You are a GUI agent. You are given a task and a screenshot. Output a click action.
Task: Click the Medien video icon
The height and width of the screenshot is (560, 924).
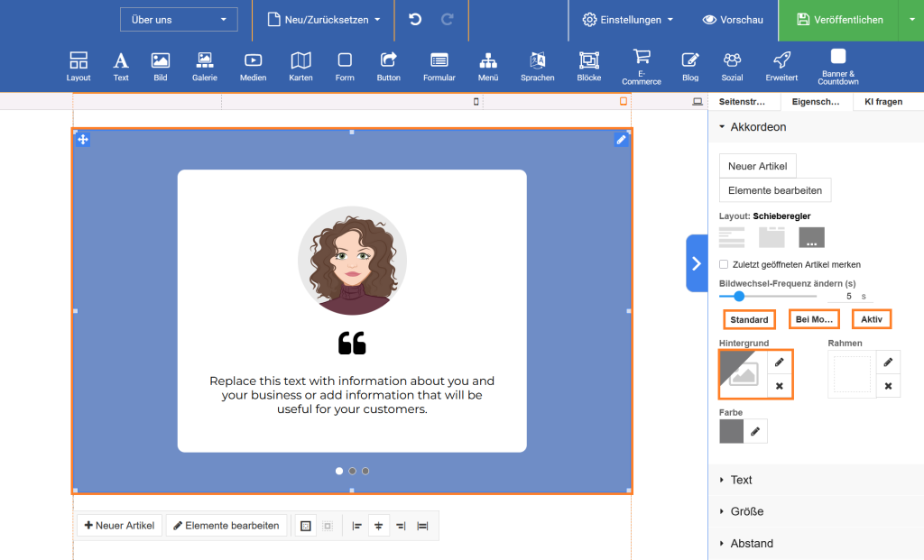[x=253, y=60]
